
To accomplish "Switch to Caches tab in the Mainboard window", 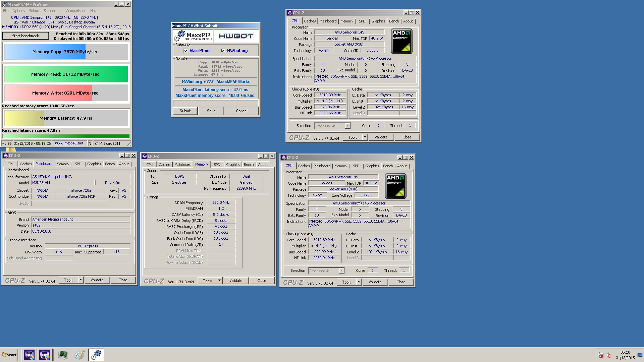I will (26, 164).
